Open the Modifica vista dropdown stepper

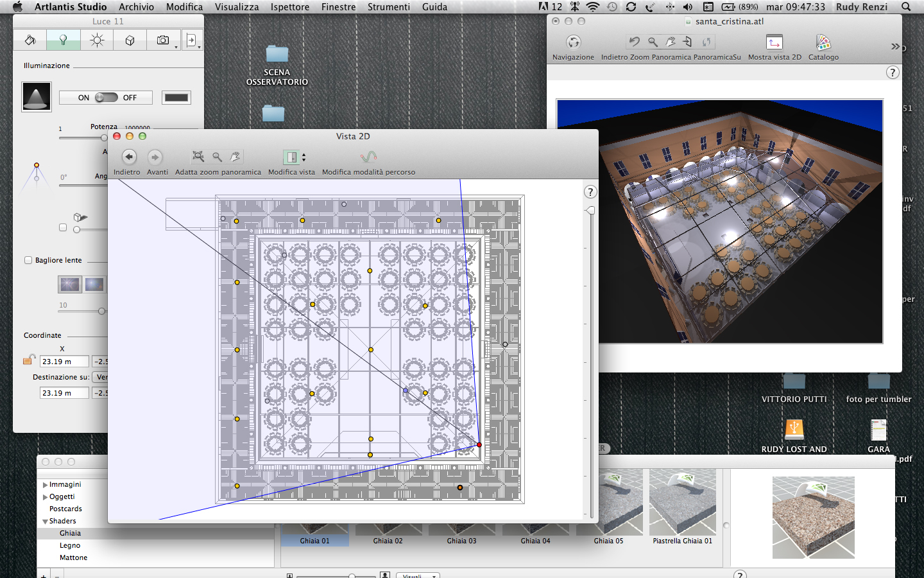click(304, 157)
